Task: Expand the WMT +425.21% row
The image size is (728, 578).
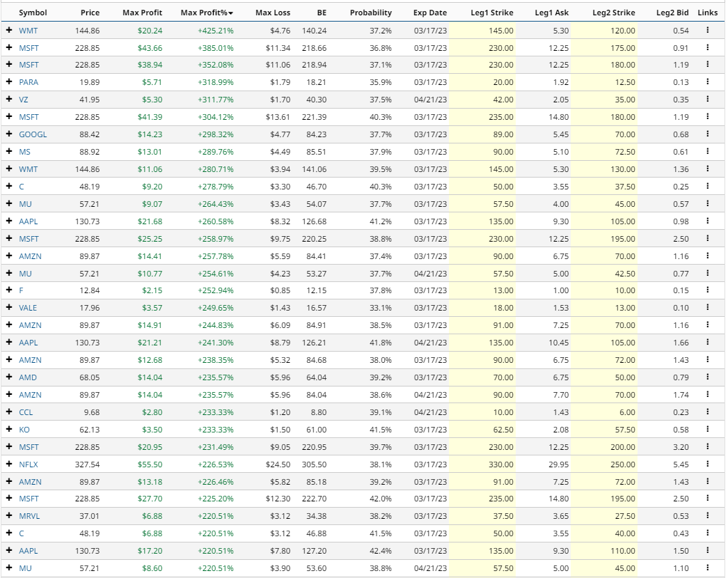Action: (x=9, y=30)
